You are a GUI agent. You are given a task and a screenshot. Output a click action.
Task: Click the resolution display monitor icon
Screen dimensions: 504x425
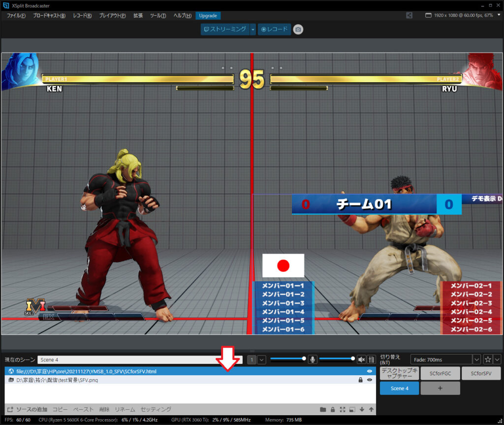[428, 15]
